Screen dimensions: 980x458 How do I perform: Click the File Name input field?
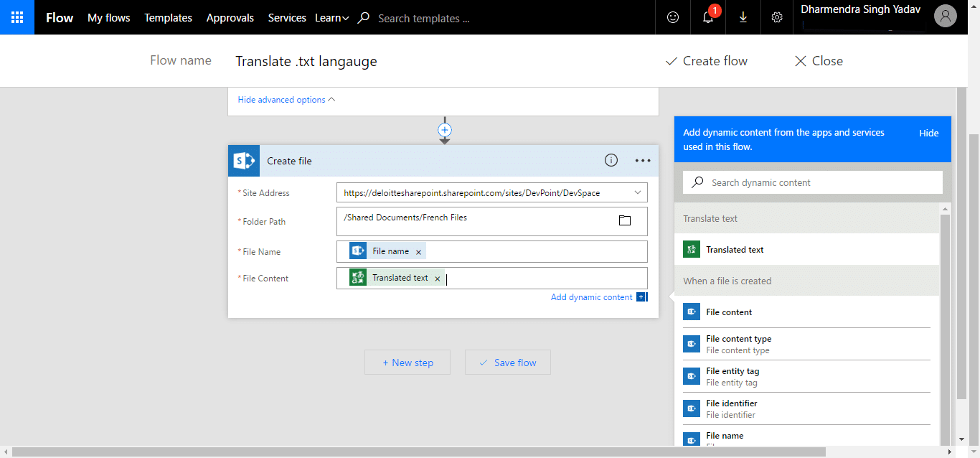[x=492, y=252]
